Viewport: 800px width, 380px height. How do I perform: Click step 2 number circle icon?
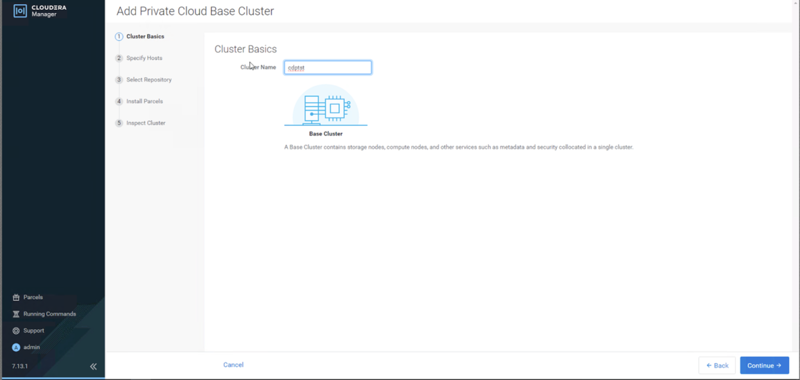click(x=119, y=58)
